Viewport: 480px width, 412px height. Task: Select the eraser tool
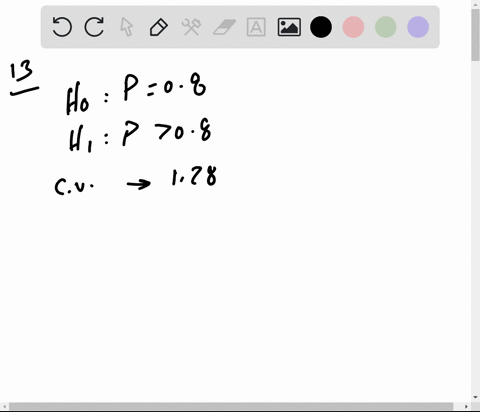pyautogui.click(x=224, y=27)
